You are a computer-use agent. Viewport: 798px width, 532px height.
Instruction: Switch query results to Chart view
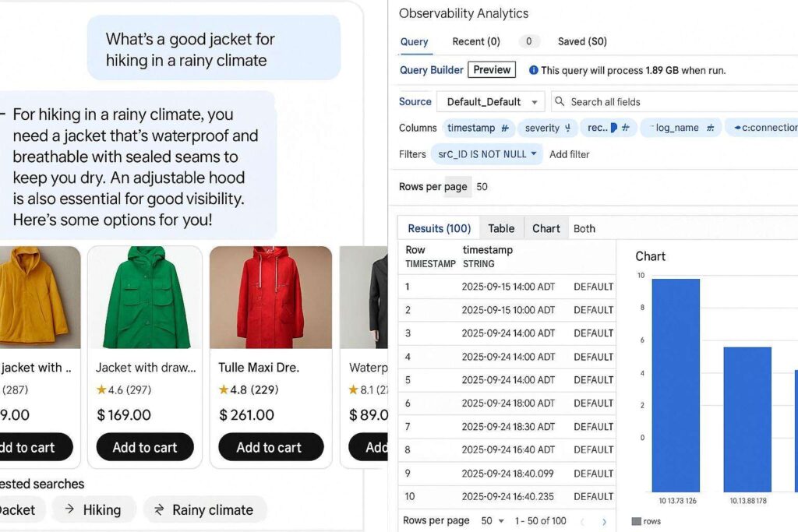[x=546, y=227]
